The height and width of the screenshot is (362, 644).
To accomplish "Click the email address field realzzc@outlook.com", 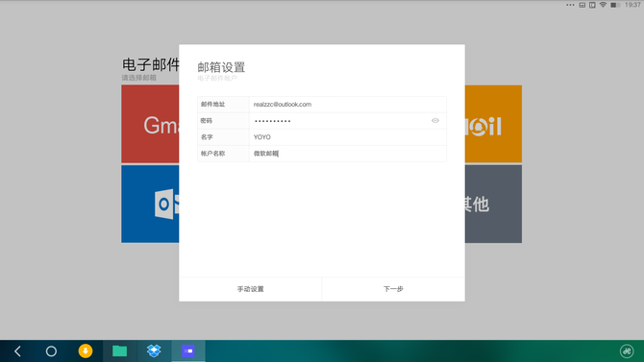I will pos(347,105).
